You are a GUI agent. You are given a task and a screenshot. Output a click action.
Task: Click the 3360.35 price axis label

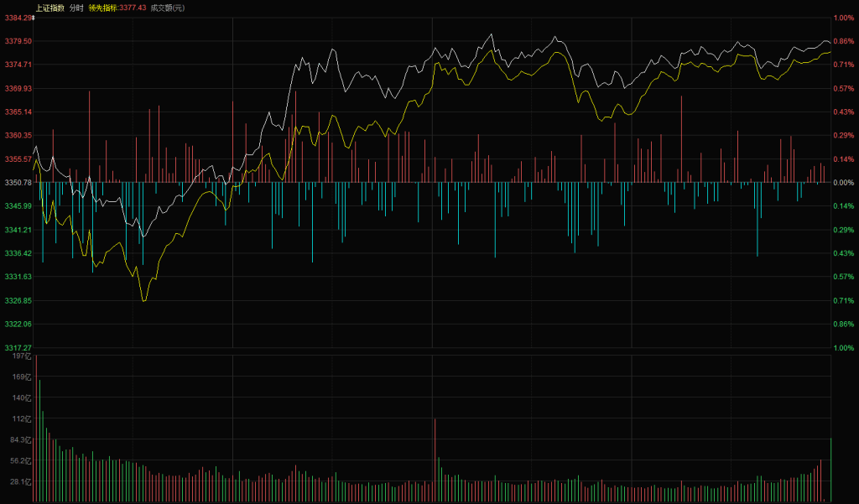(18, 135)
